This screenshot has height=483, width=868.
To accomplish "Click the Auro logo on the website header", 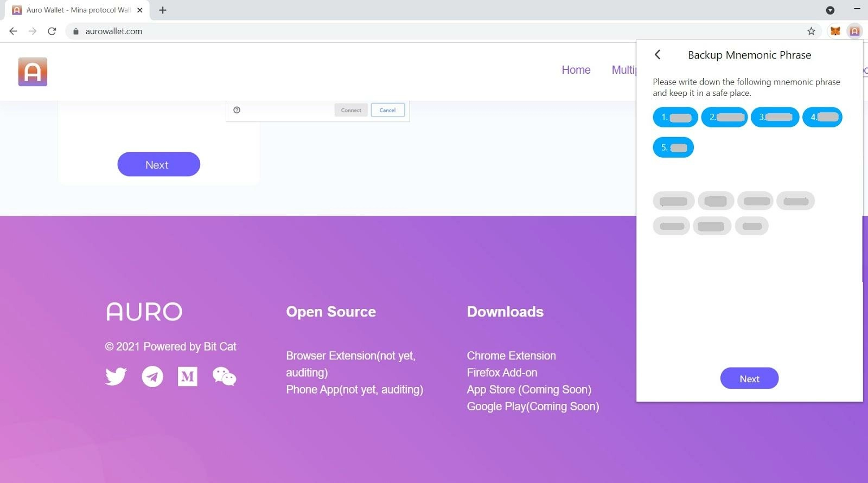I will coord(33,72).
